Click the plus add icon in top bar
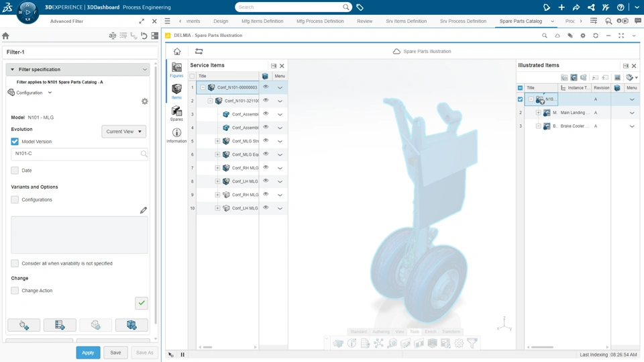This screenshot has width=644, height=362. 561,7
